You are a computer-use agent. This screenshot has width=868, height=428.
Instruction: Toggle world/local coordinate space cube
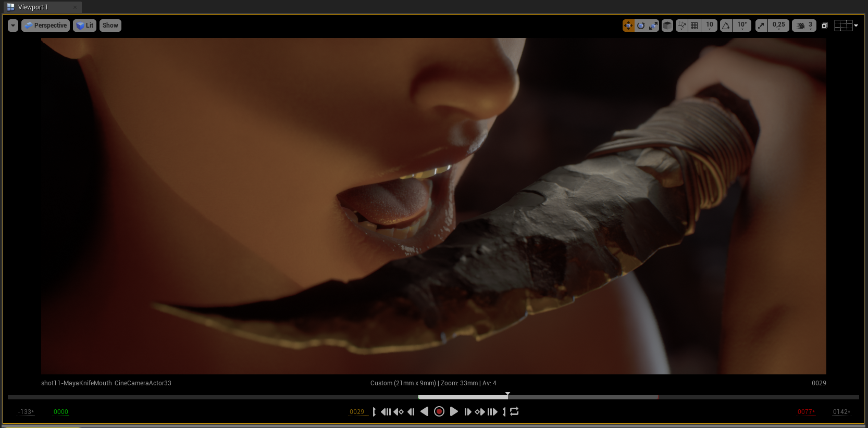tap(667, 26)
